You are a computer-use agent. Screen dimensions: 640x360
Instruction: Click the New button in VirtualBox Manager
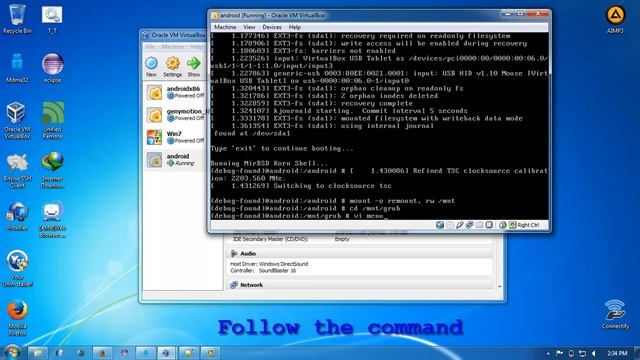[x=151, y=67]
